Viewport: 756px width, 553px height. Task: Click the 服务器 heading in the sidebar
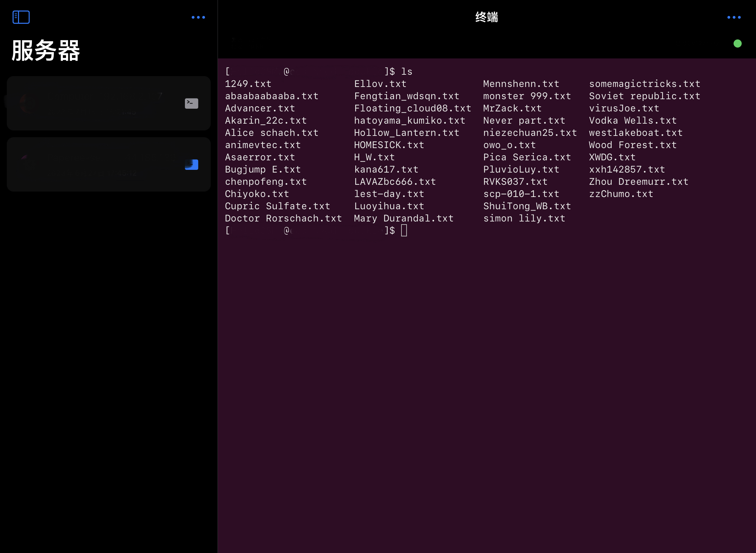(x=46, y=51)
